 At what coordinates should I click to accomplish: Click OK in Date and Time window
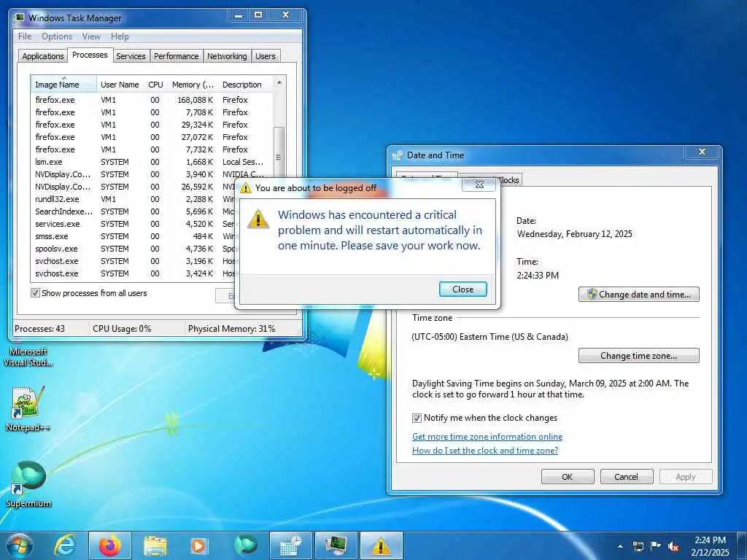(x=568, y=477)
